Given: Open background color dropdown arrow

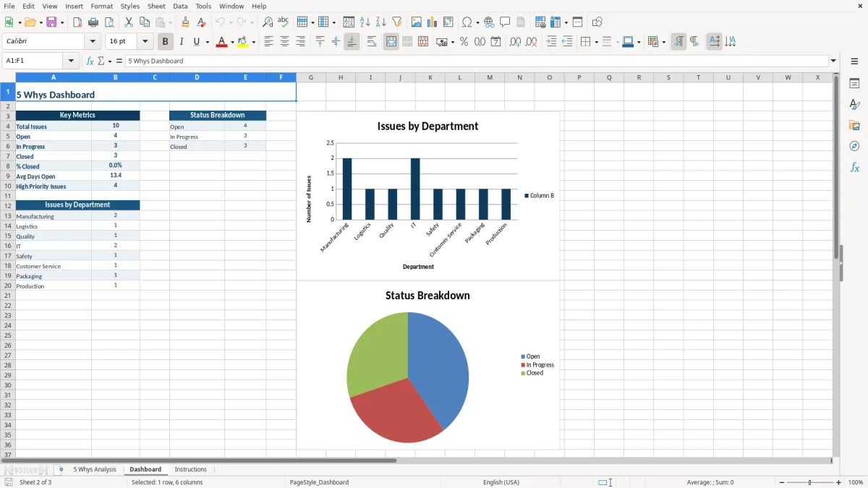Looking at the screenshot, I should click(x=254, y=42).
